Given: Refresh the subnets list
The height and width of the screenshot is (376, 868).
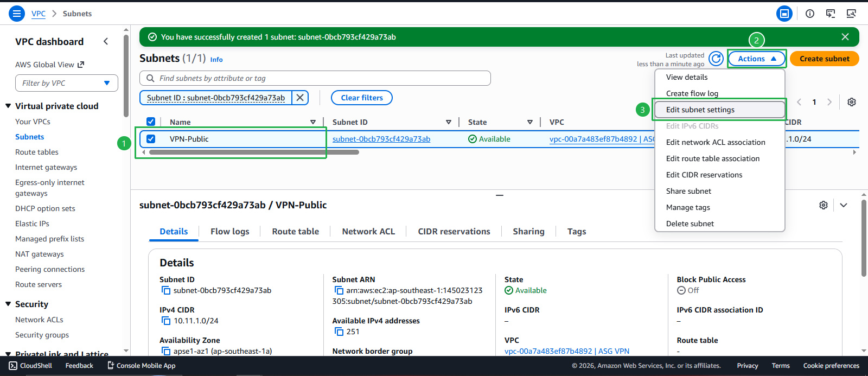Looking at the screenshot, I should click(x=716, y=59).
